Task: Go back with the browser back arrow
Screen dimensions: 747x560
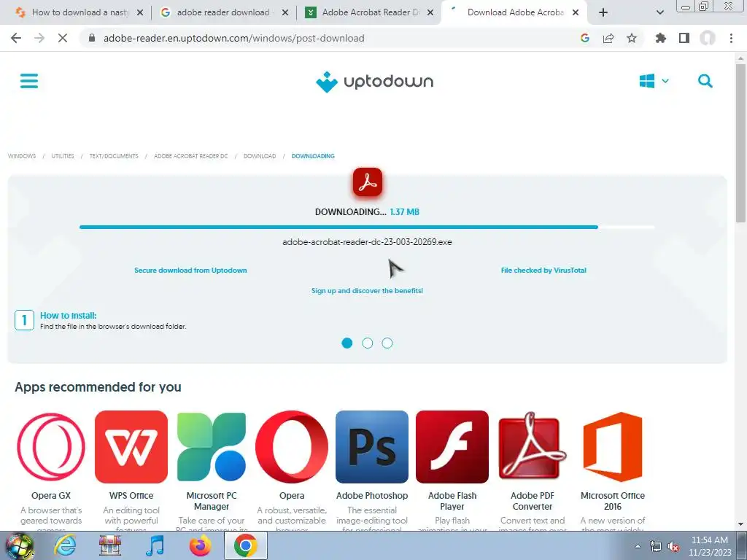Action: tap(16, 38)
